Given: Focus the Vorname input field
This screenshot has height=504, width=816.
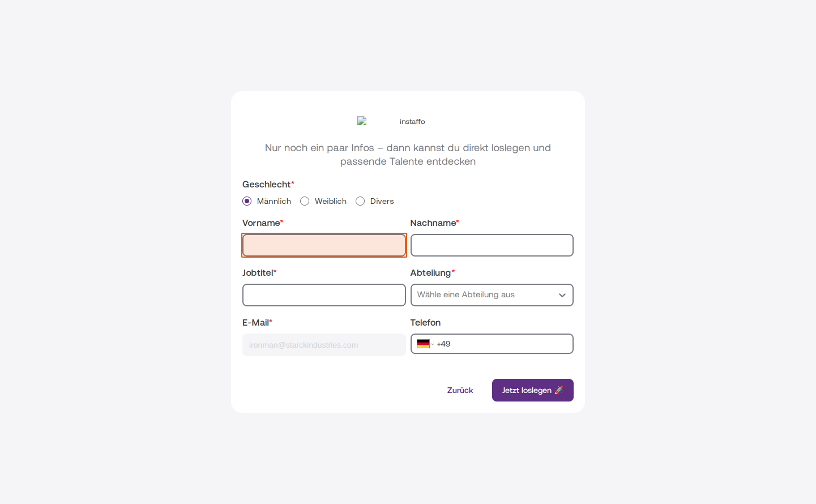Looking at the screenshot, I should coord(324,245).
